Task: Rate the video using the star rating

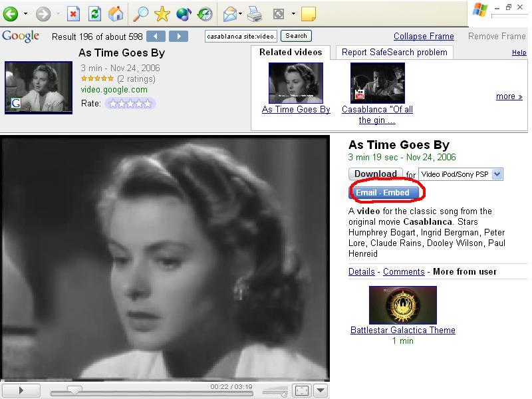Action: coord(130,104)
